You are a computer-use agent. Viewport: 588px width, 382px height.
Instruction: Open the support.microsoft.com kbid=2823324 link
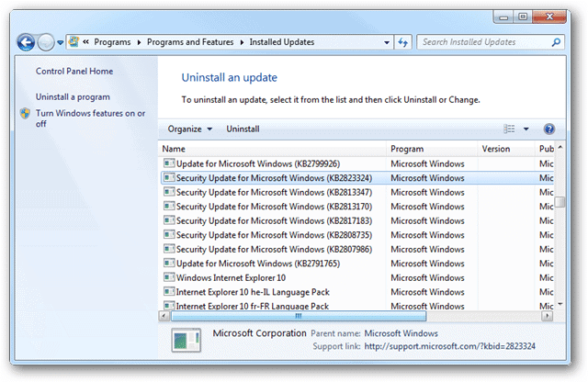449,346
